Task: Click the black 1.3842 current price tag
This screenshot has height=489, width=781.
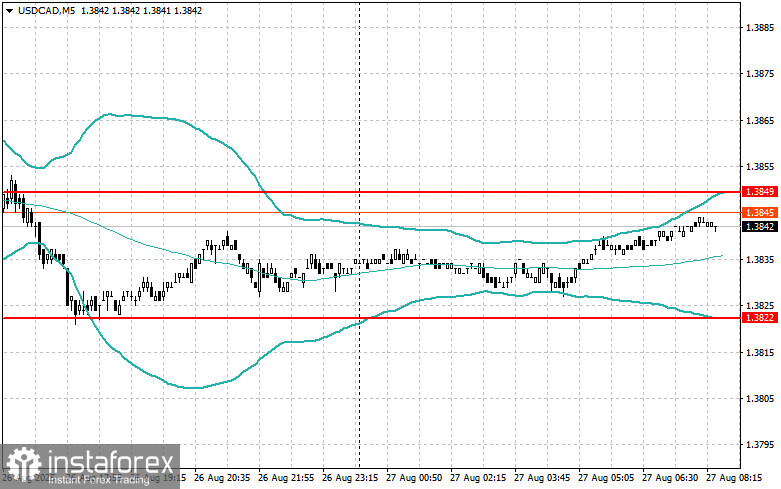Action: pyautogui.click(x=760, y=227)
